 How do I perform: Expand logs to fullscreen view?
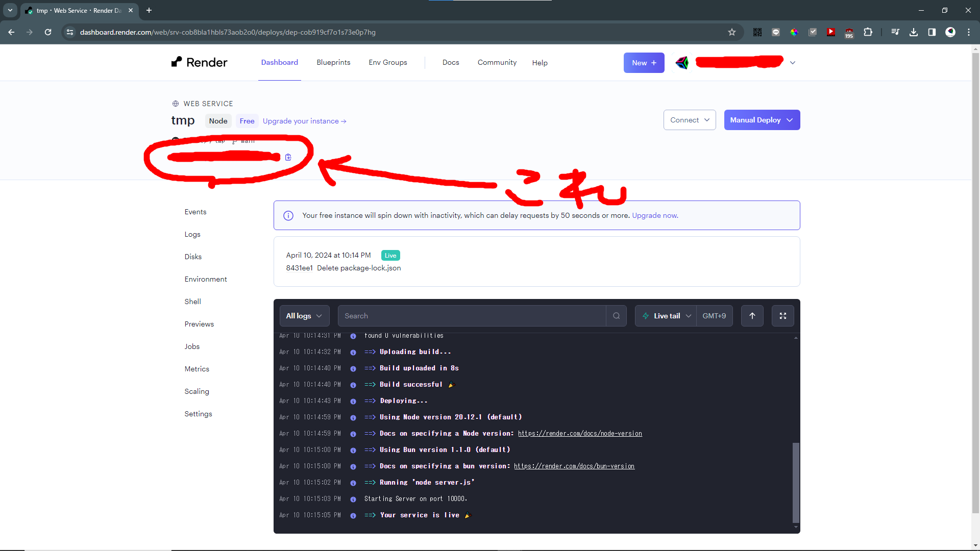[783, 316]
